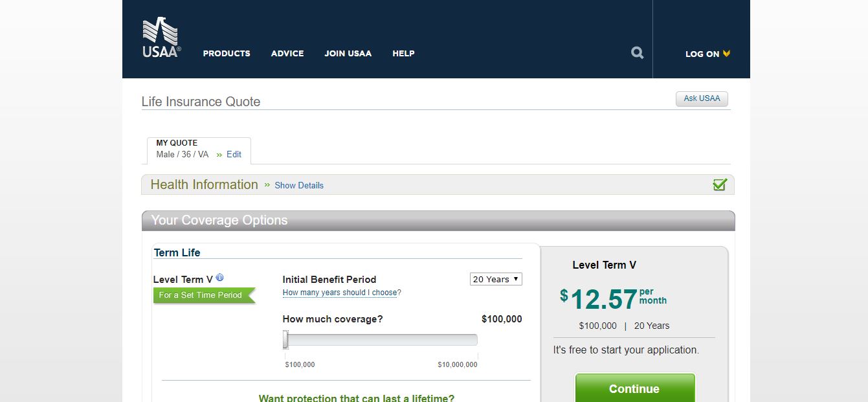Open the ADVICE menu
Image resolution: width=868 pixels, height=402 pixels.
(287, 54)
